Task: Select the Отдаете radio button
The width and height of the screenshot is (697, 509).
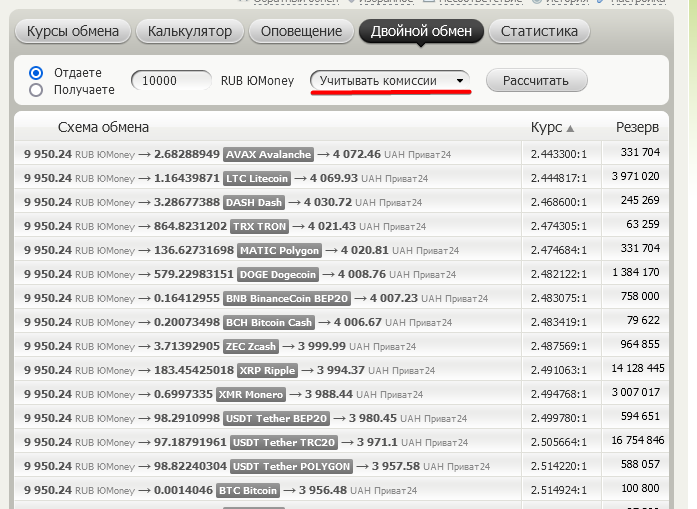Action: (36, 72)
